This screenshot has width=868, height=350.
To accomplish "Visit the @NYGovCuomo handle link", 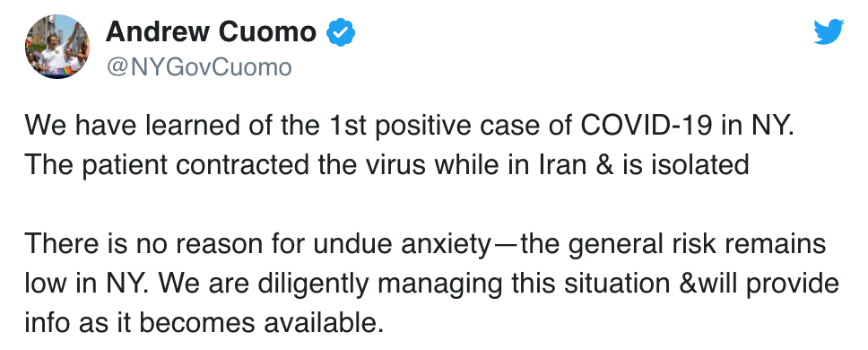I will click(x=198, y=67).
